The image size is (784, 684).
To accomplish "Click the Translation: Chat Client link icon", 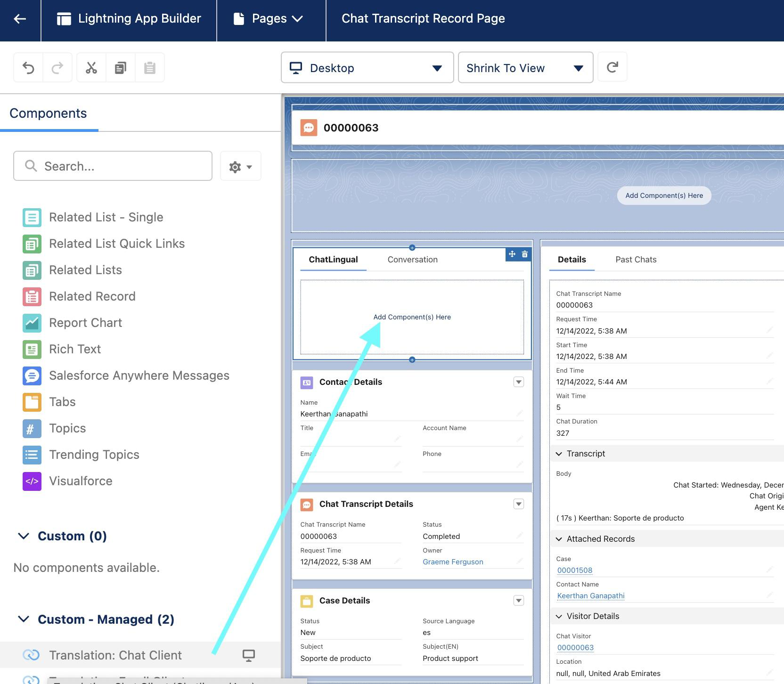I will coord(31,655).
